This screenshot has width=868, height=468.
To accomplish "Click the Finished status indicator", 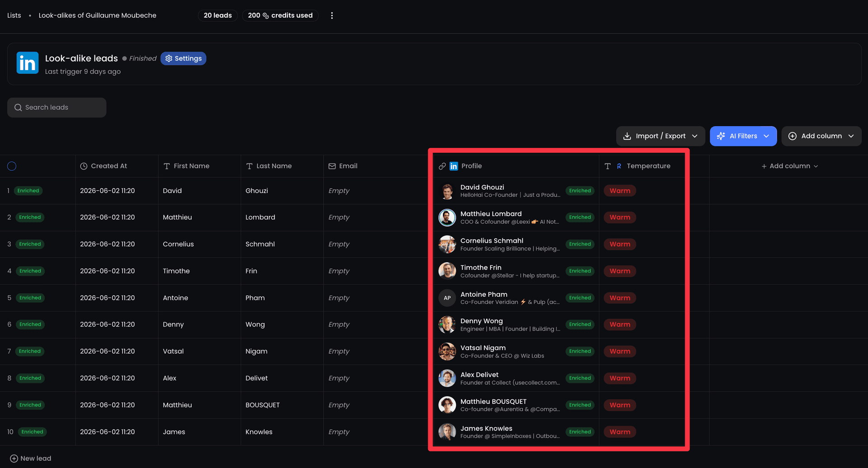I will point(139,58).
